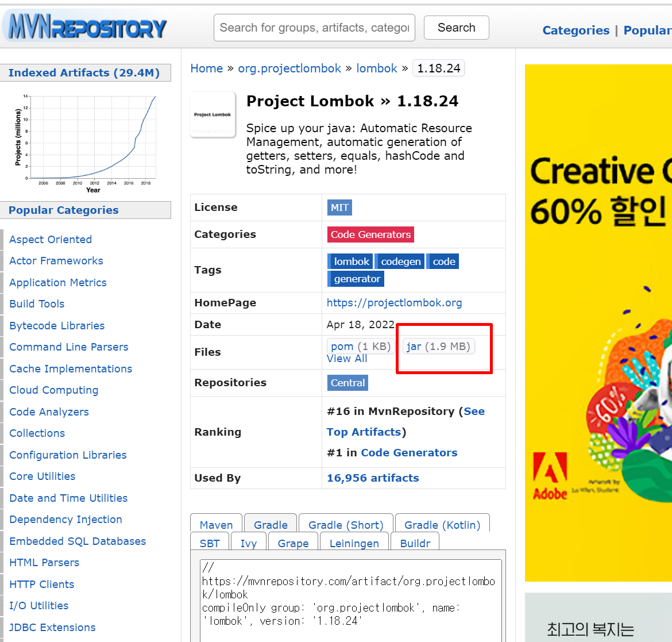The image size is (672, 642).
Task: Click the Project Lombok artifact thumbnail
Action: coord(213,114)
